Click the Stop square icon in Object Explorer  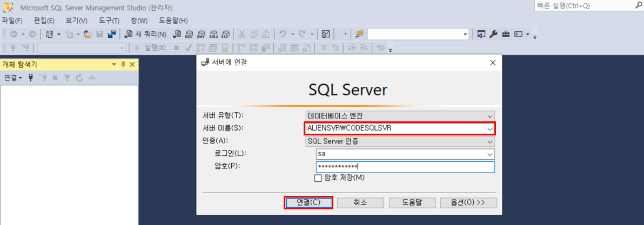point(55,78)
